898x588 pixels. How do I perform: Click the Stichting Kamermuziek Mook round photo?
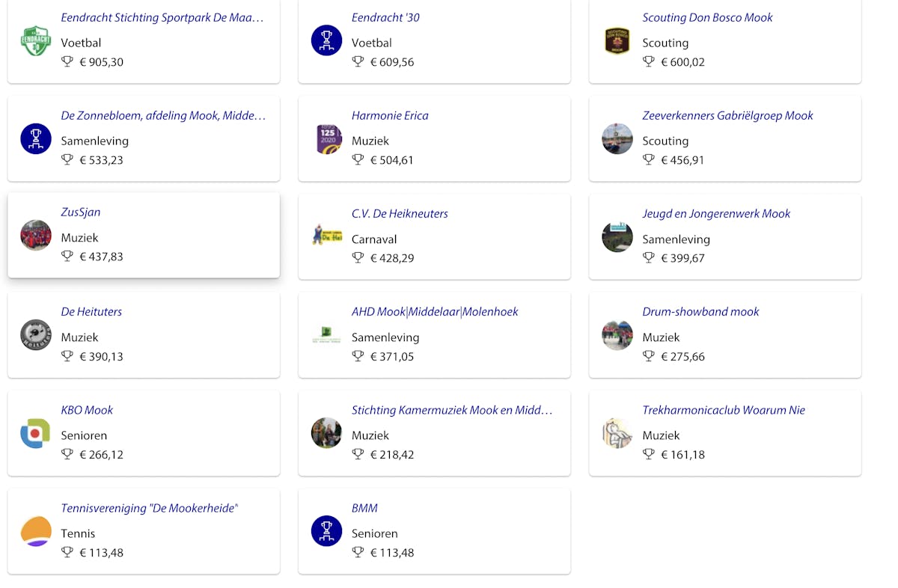326,433
